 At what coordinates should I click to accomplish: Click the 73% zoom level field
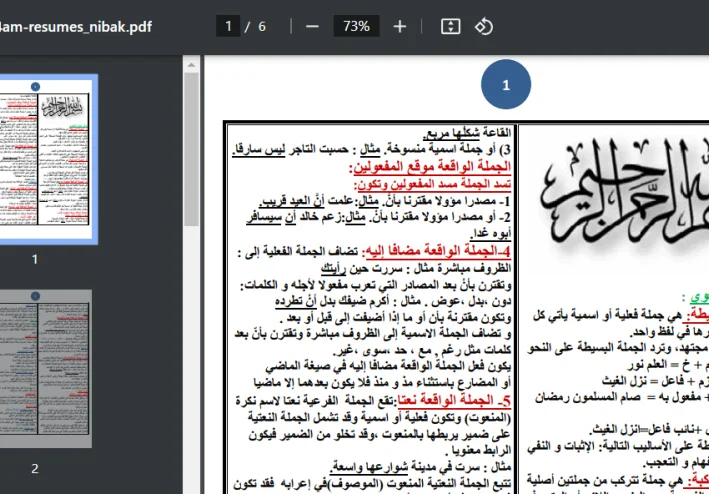coord(356,26)
